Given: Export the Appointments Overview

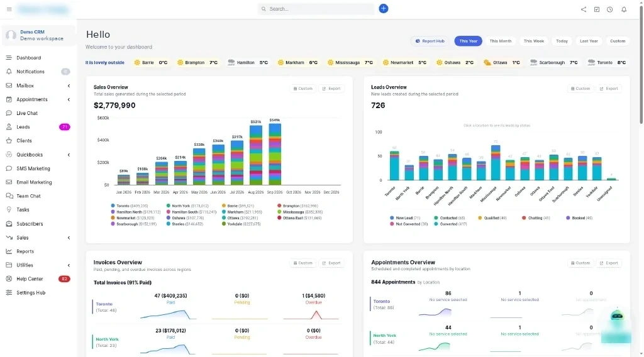Looking at the screenshot, I should pyautogui.click(x=609, y=263).
